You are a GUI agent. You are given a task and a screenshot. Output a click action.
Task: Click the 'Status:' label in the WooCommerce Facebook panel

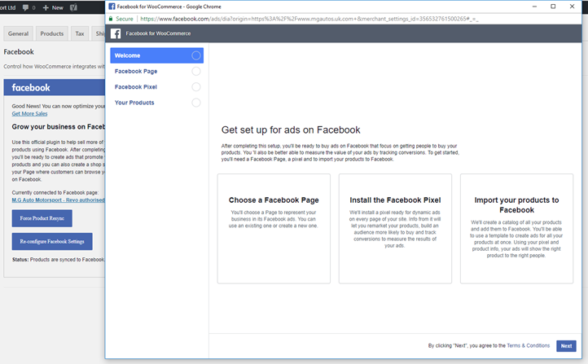click(20, 260)
